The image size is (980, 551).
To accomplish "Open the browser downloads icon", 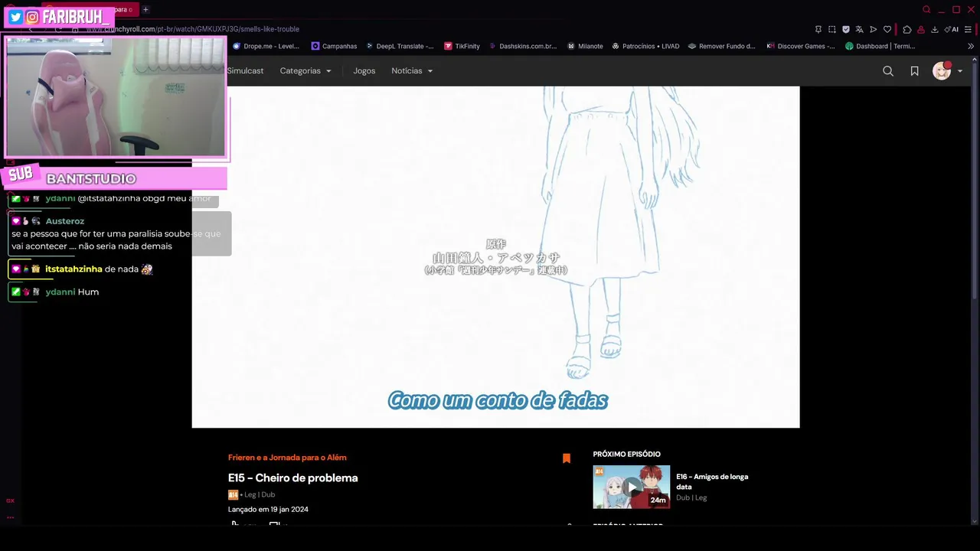I will pyautogui.click(x=935, y=29).
